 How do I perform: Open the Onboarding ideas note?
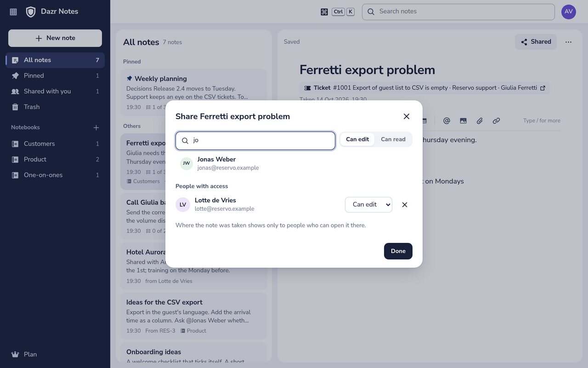pyautogui.click(x=194, y=353)
